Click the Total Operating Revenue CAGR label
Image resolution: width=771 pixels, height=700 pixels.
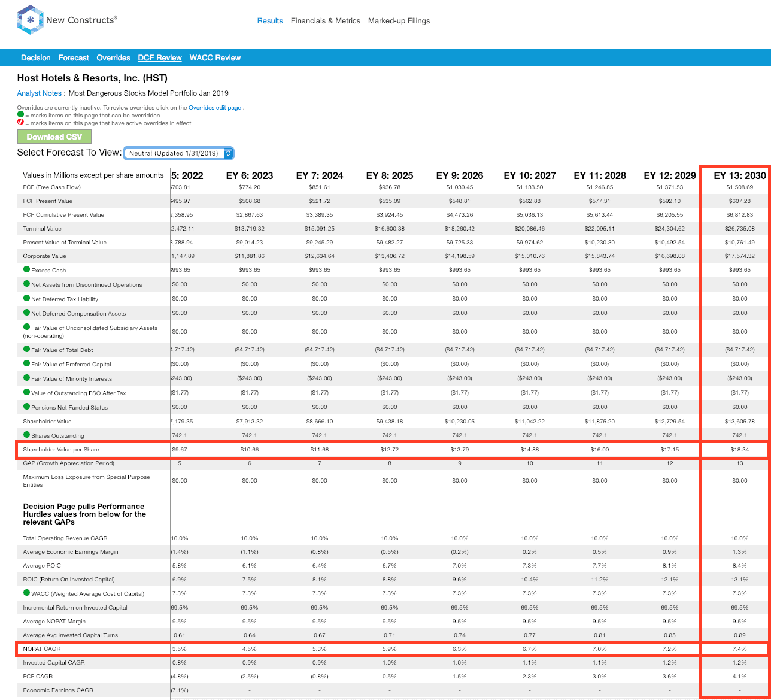click(x=65, y=538)
